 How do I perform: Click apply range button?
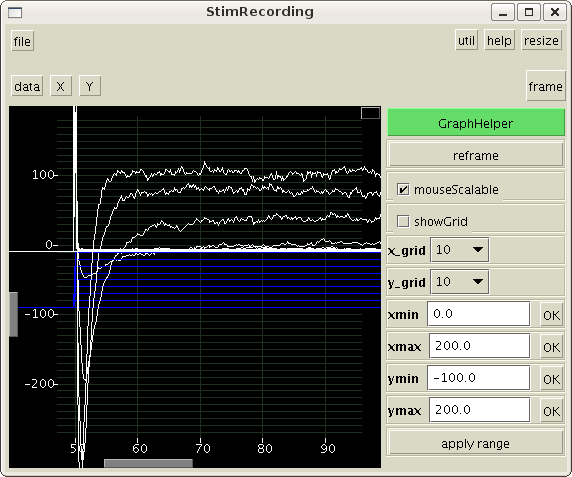[x=476, y=443]
